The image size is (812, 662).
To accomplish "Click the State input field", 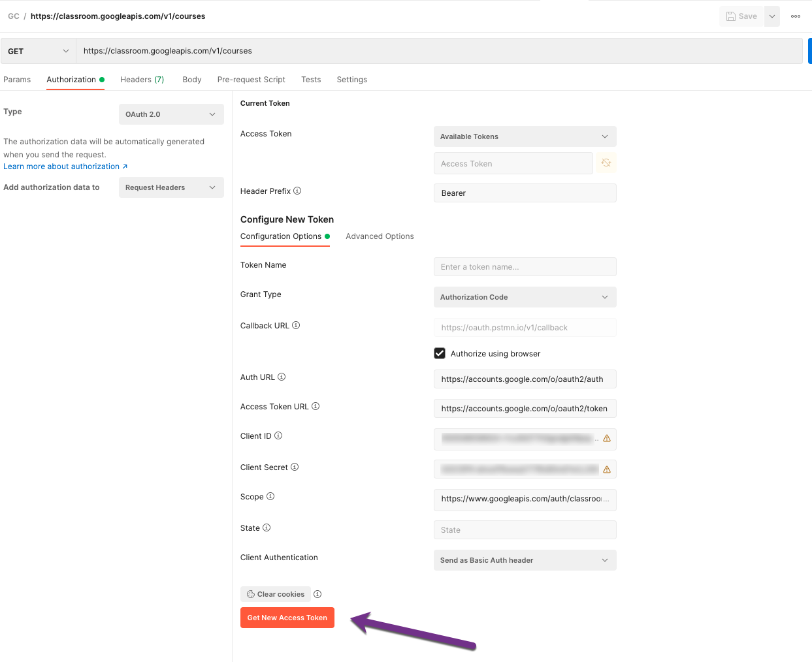I will tap(525, 530).
